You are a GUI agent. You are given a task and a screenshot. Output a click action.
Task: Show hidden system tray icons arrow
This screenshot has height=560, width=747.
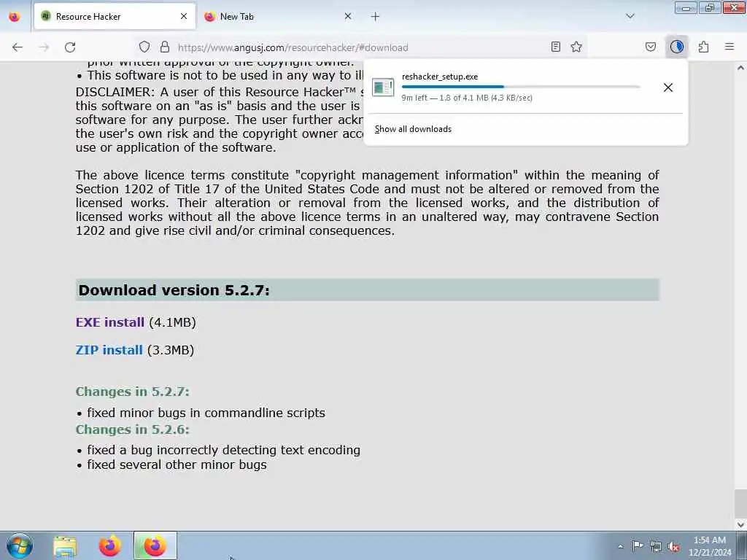point(620,546)
